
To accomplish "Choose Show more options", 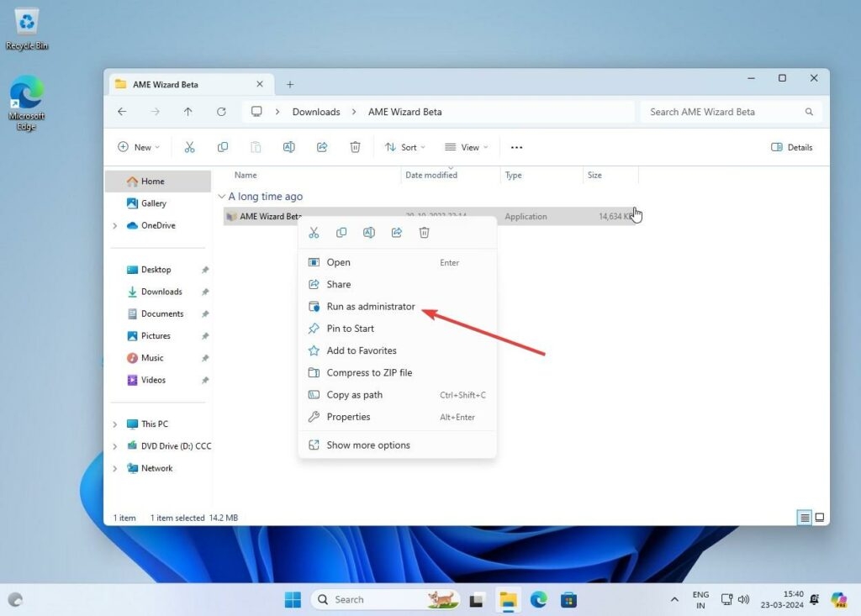I will pyautogui.click(x=367, y=445).
